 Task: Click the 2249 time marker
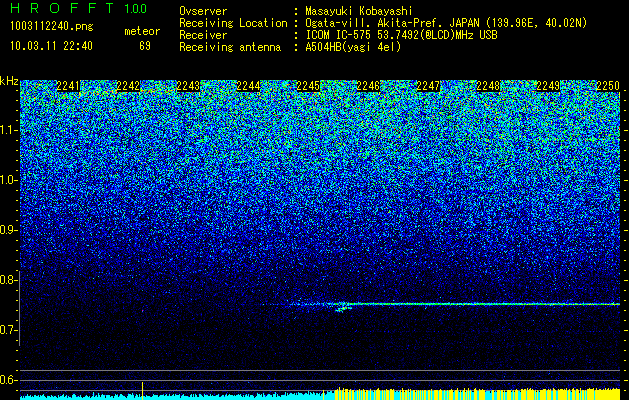(548, 86)
